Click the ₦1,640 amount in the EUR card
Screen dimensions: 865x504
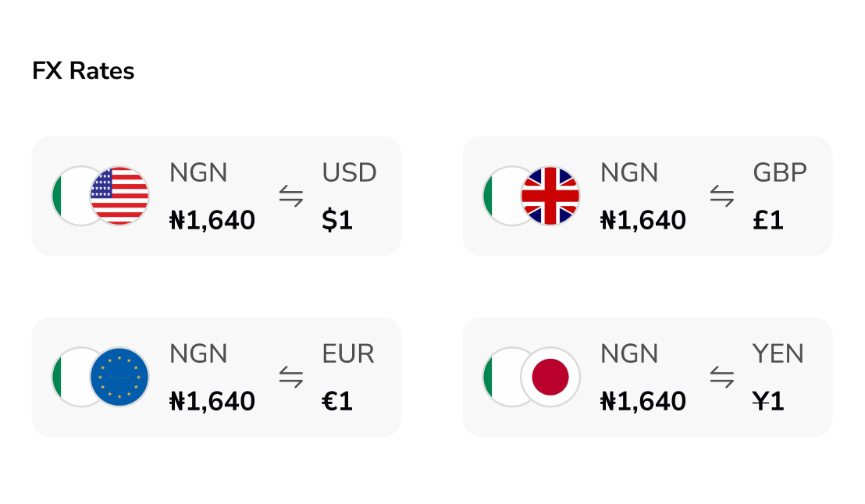click(212, 402)
